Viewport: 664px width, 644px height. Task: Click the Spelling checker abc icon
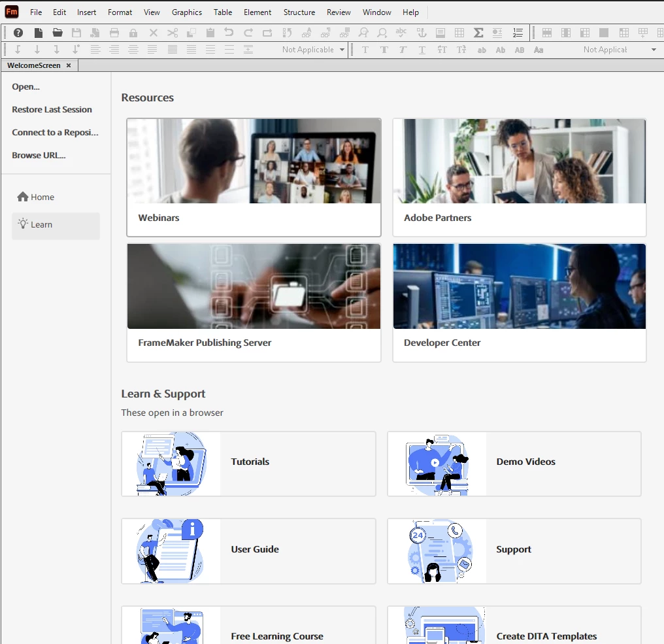point(401,33)
